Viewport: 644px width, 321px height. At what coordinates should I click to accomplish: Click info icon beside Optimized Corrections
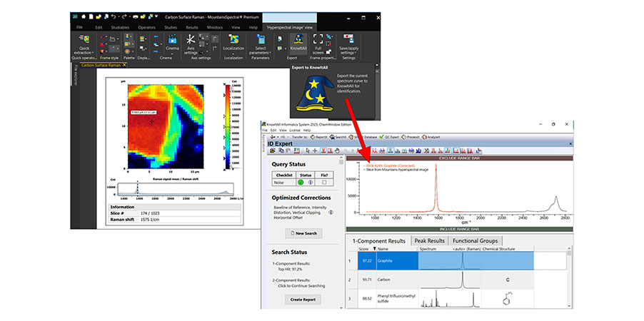point(331,212)
